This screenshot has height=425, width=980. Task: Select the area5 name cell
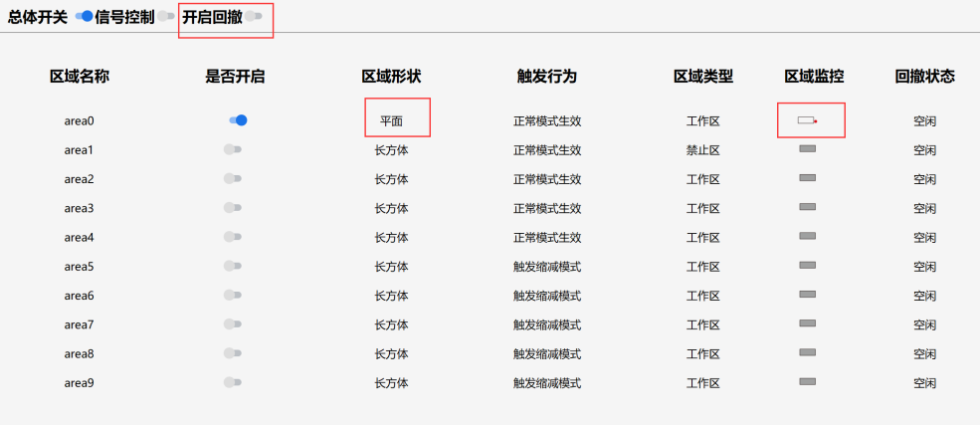pyautogui.click(x=79, y=267)
